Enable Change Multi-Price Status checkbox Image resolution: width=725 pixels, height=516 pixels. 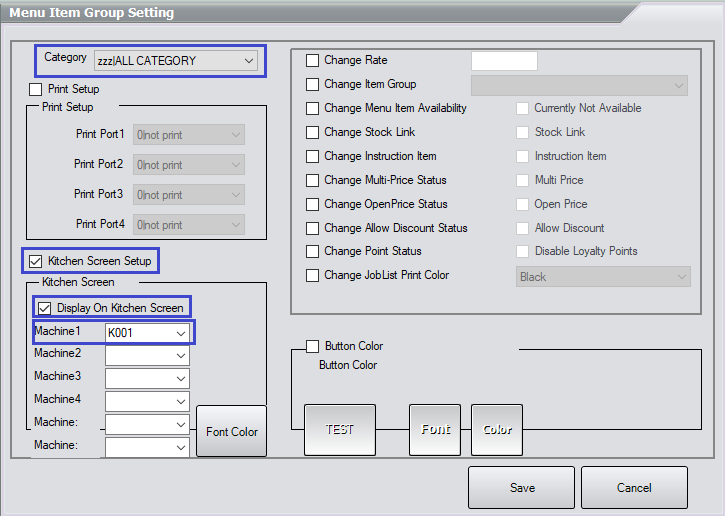tap(313, 180)
